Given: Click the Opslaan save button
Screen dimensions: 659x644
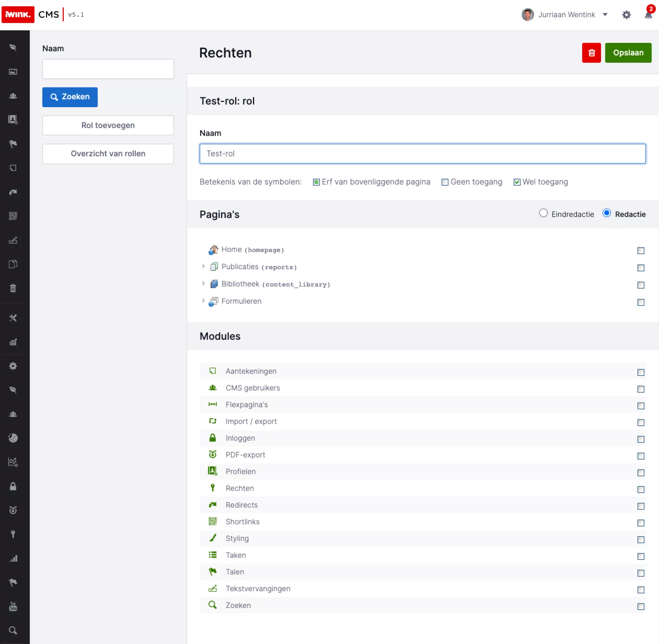Looking at the screenshot, I should 628,53.
